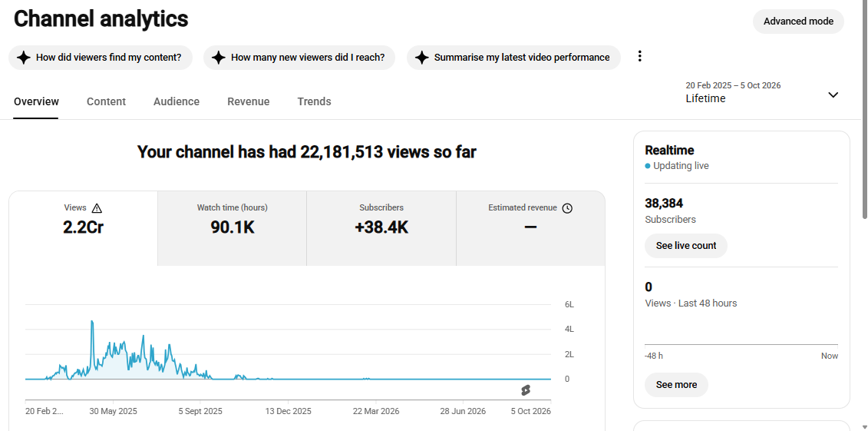Click the Realtime panel heading
Image resolution: width=868 pixels, height=431 pixels.
coord(669,150)
